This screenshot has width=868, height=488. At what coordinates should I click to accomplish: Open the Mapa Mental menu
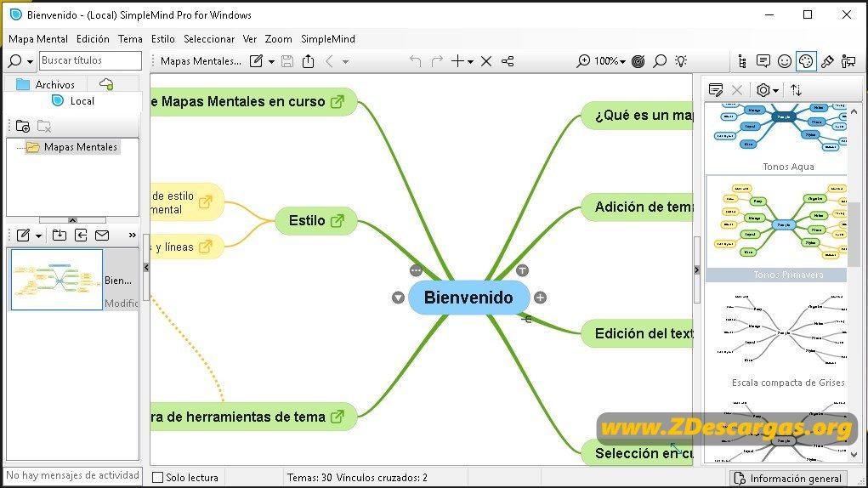[38, 39]
